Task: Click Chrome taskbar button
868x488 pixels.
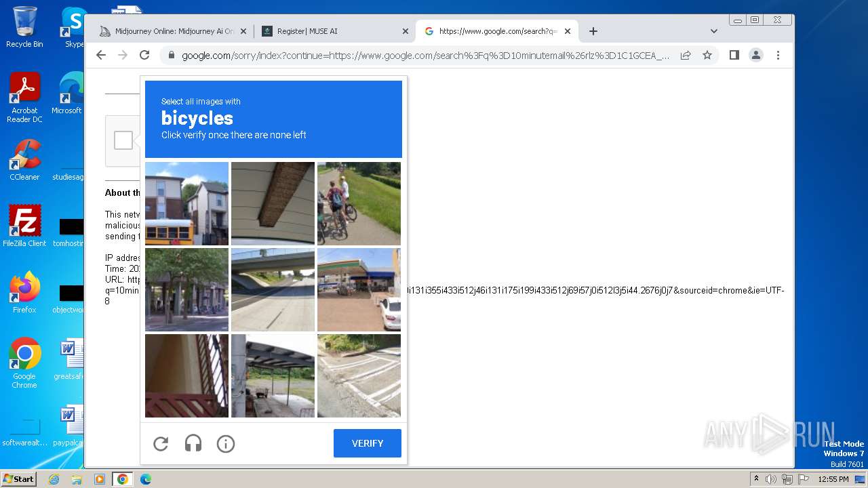Action: (x=123, y=479)
